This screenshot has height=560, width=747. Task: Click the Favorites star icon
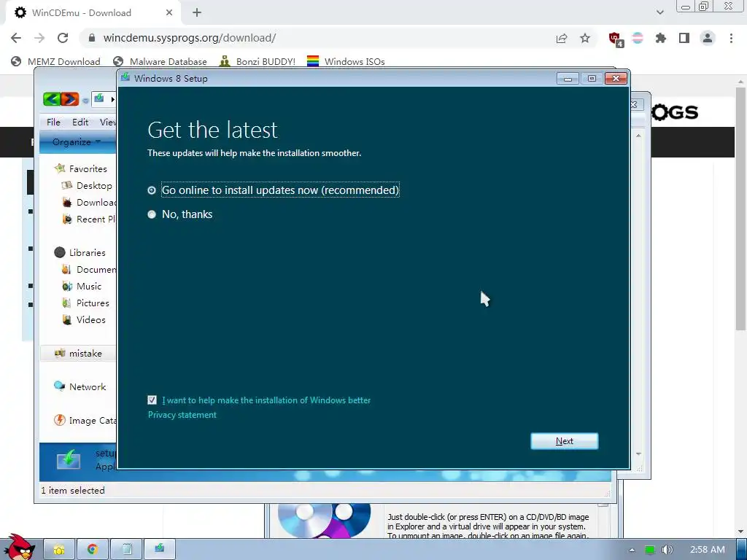pos(60,168)
